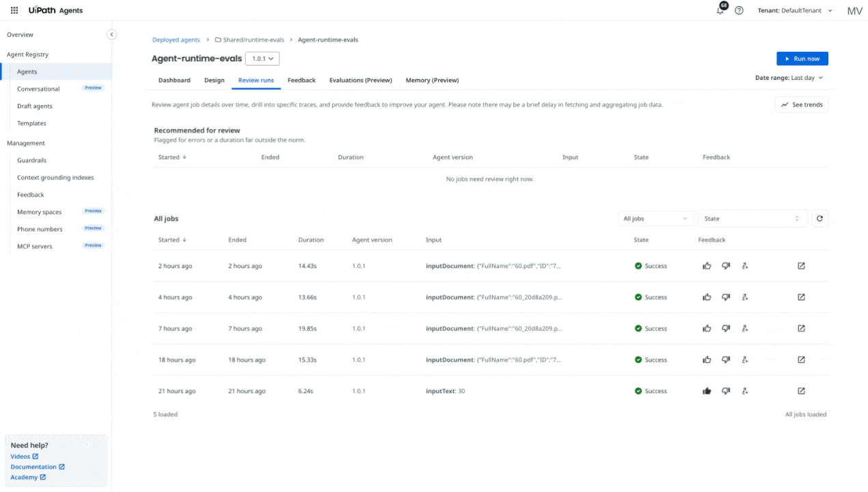Assign reviewer for the 19.85s job
Viewport: 868px width, 492px height.
[x=745, y=329]
